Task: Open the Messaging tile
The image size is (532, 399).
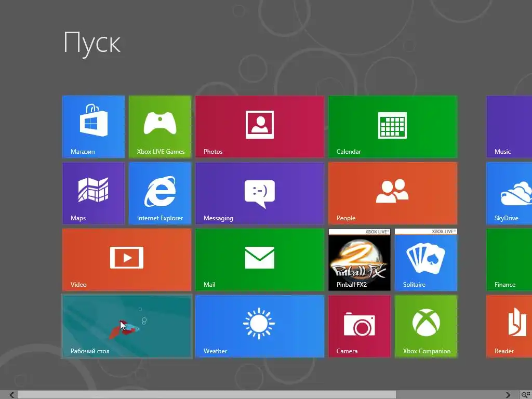Action: (260, 193)
